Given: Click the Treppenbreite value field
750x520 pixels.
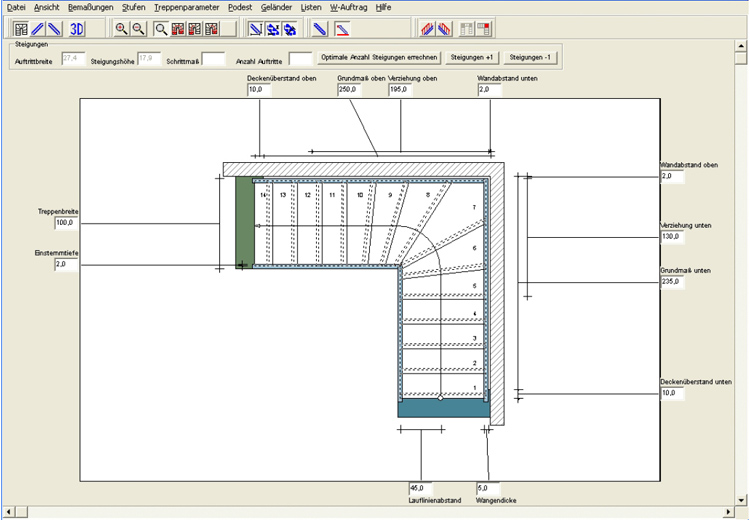Looking at the screenshot, I should (x=66, y=223).
